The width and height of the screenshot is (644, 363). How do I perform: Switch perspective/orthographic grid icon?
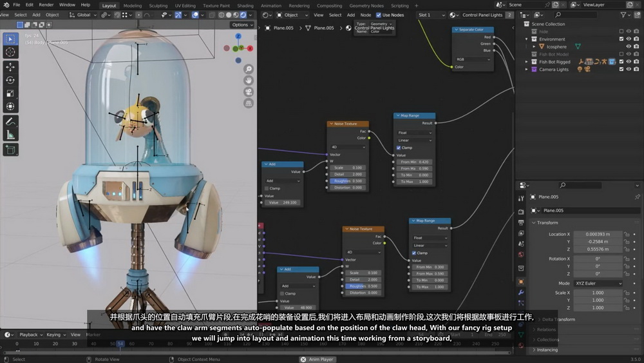pos(249,104)
